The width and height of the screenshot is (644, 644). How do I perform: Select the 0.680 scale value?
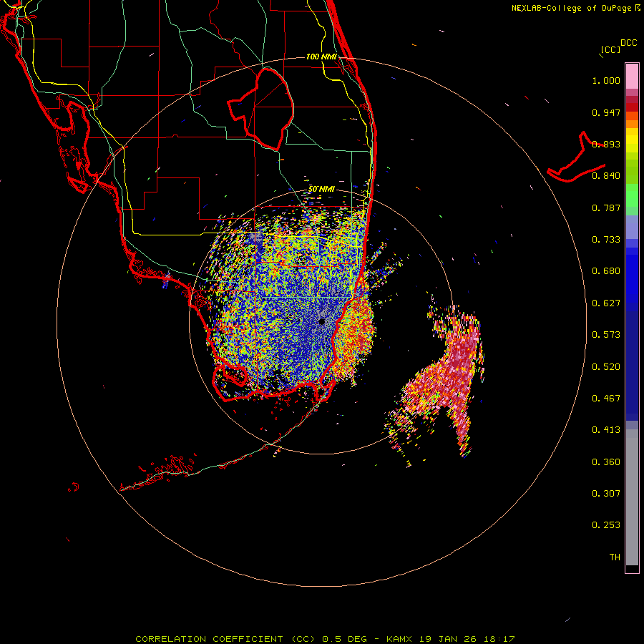[606, 271]
